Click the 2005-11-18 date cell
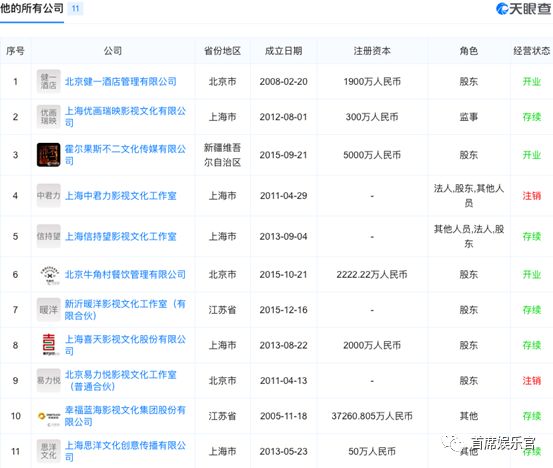The height and width of the screenshot is (468, 553). point(284,416)
